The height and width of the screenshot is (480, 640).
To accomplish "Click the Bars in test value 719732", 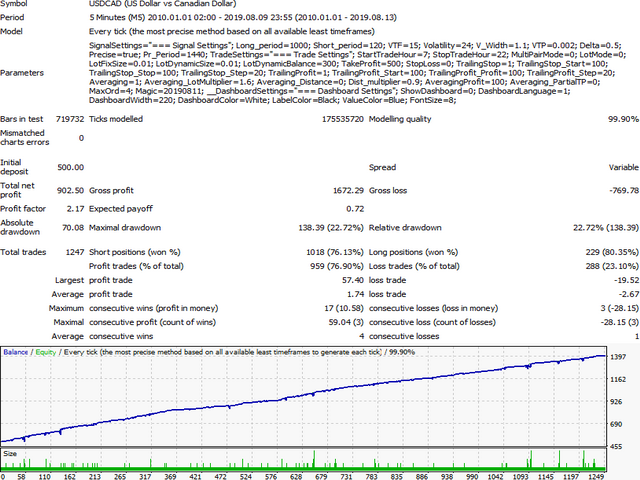I will (70, 119).
